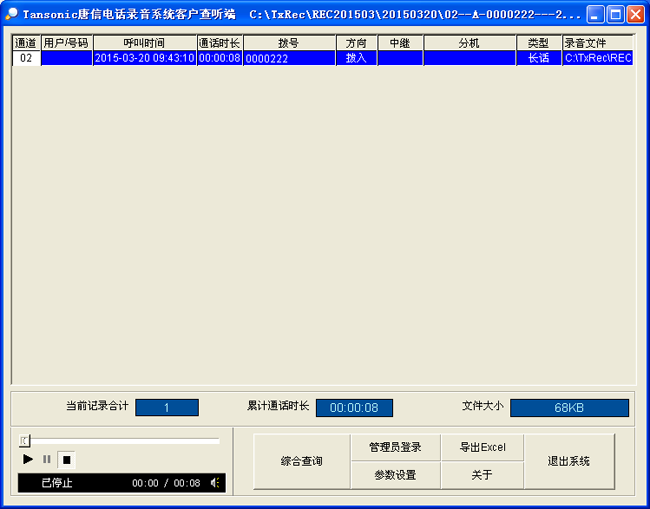Exit via the 退出系统 button

(x=568, y=461)
